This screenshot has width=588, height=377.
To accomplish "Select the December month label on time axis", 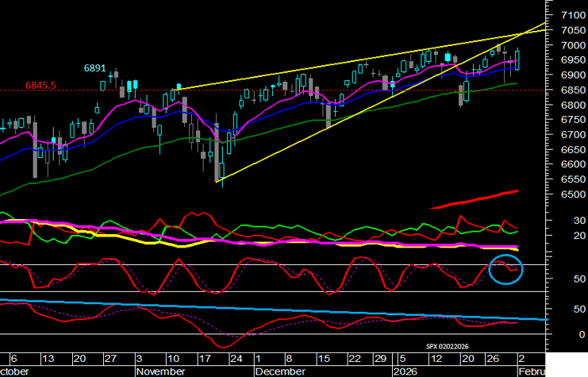I will tap(282, 371).
